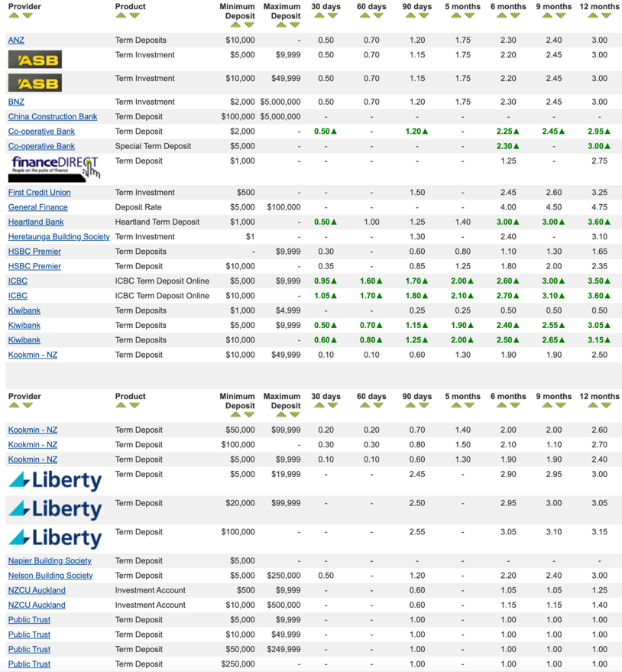
Task: Open the financeDIRECT logo link
Action: pyautogui.click(x=54, y=169)
